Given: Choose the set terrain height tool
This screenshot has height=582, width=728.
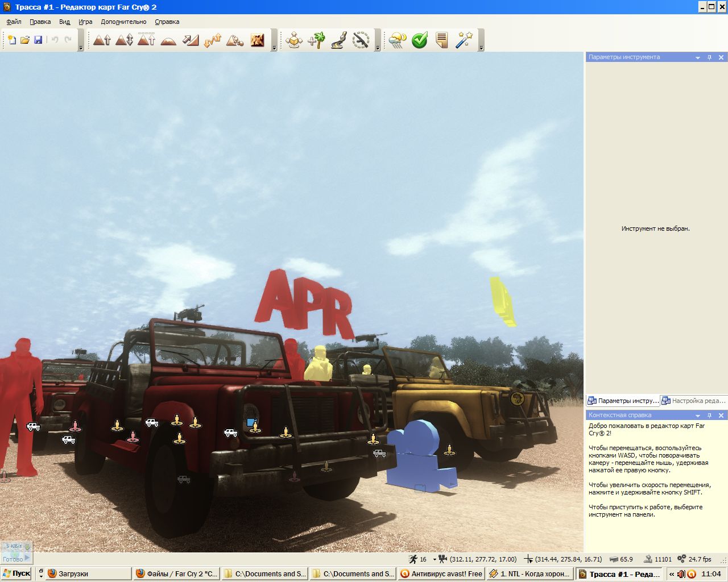Looking at the screenshot, I should pos(146,40).
